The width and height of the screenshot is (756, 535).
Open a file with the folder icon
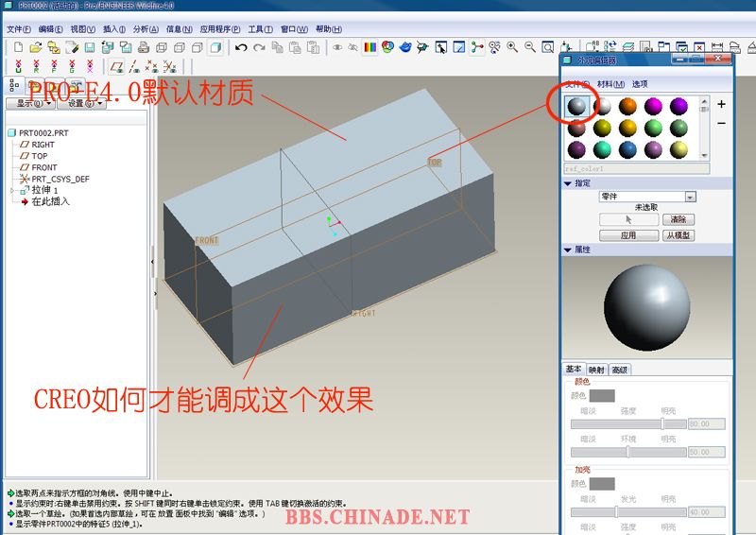(x=36, y=47)
